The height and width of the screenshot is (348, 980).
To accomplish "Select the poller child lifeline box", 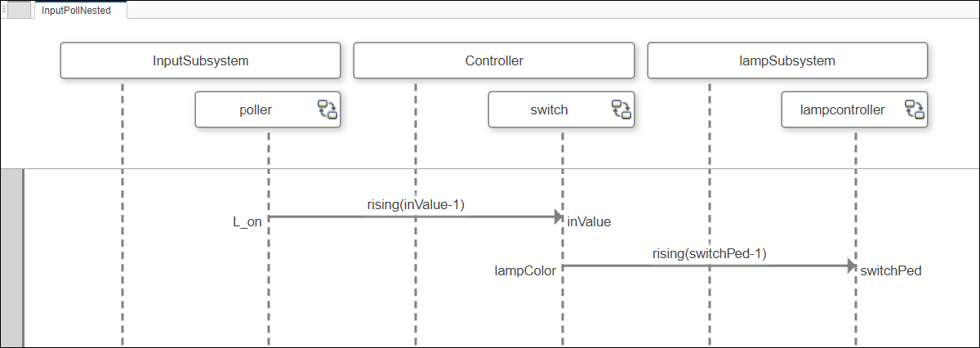I will pos(255,109).
